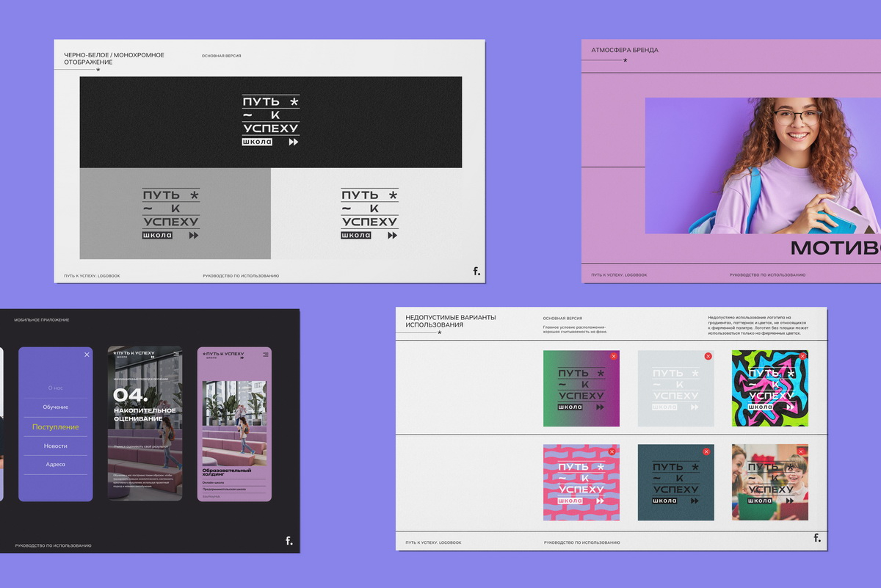Click the red X badge on the green-purple gradient logo
This screenshot has height=588, width=881.
tap(614, 356)
